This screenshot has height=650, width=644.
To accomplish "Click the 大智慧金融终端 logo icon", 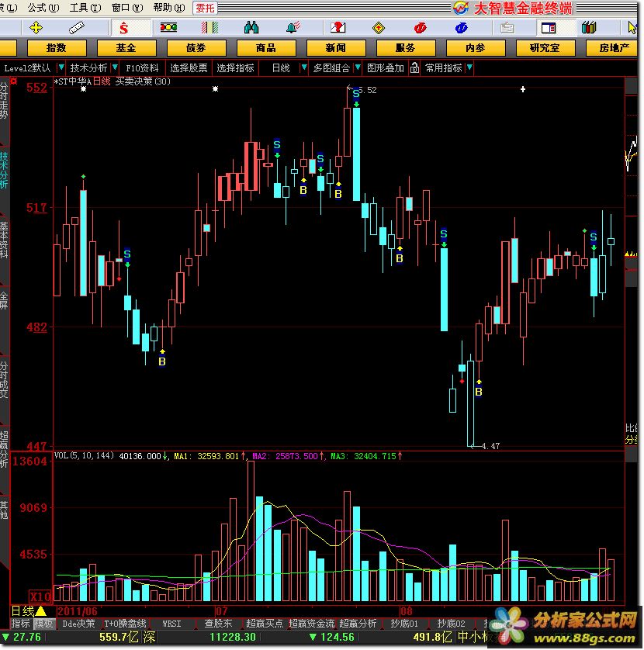I will tap(460, 8).
